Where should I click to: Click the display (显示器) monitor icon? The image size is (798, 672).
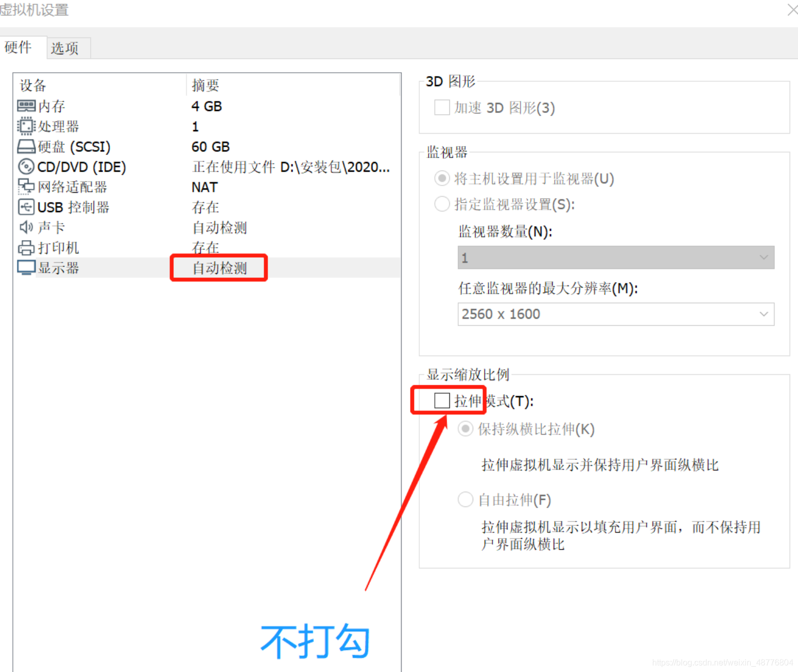(x=26, y=268)
